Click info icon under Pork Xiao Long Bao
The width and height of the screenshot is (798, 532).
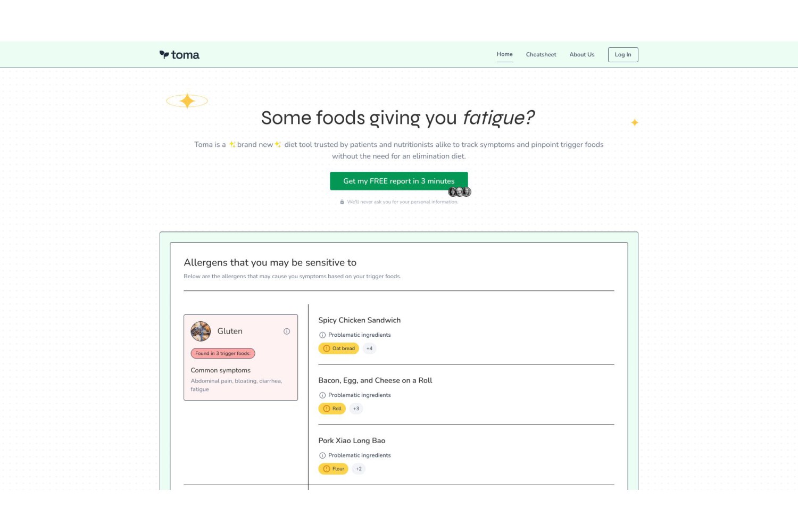coord(322,455)
